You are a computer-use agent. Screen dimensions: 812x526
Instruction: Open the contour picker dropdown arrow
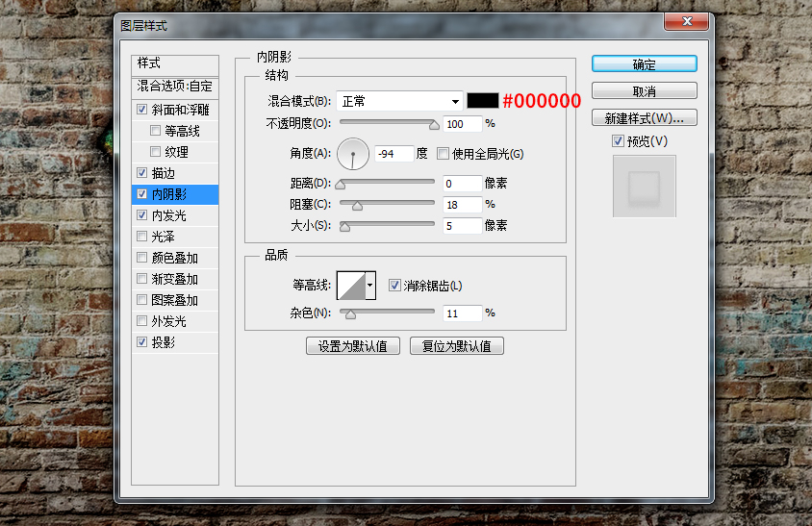tap(370, 286)
